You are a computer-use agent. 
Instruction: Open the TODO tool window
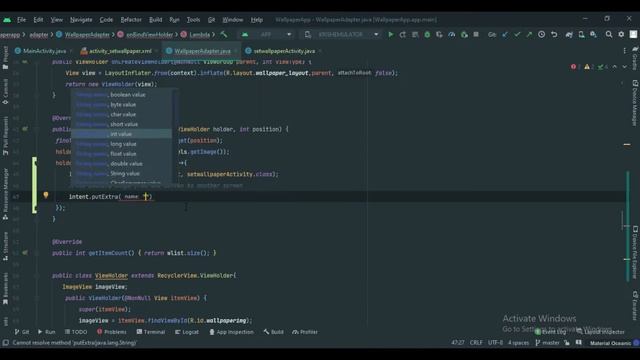(76, 332)
